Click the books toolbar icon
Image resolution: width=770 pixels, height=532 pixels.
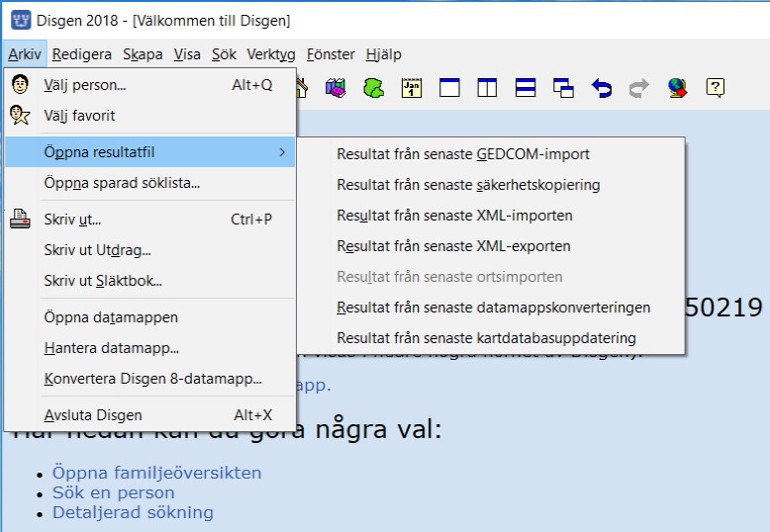coord(336,88)
